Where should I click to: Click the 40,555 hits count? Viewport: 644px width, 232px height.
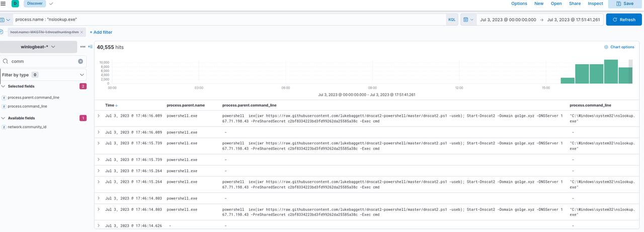[x=110, y=47]
